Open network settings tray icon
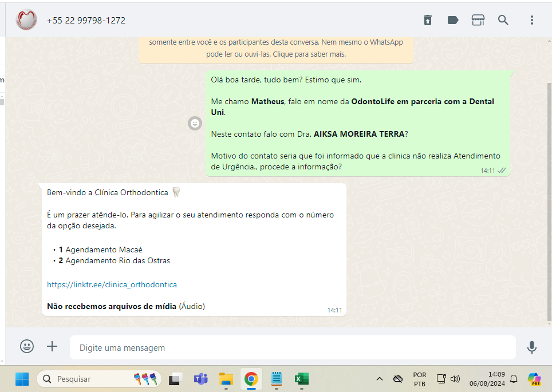552x392 pixels. click(x=441, y=379)
